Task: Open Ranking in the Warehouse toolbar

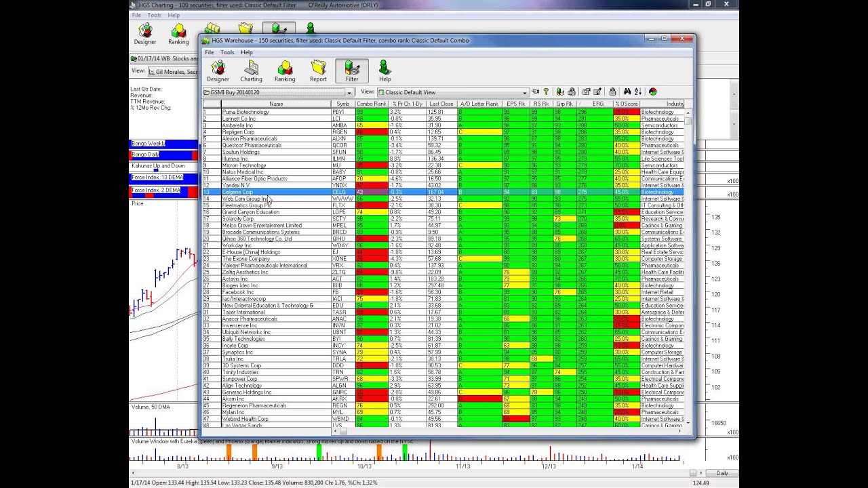Action: click(285, 71)
